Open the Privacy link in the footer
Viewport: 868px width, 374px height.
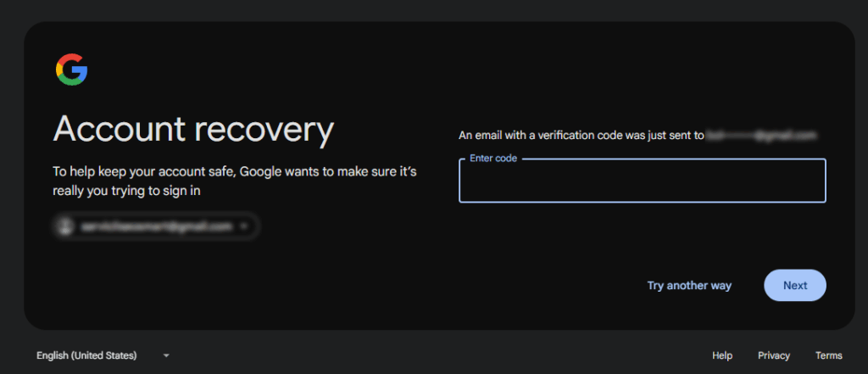pyautogui.click(x=774, y=355)
